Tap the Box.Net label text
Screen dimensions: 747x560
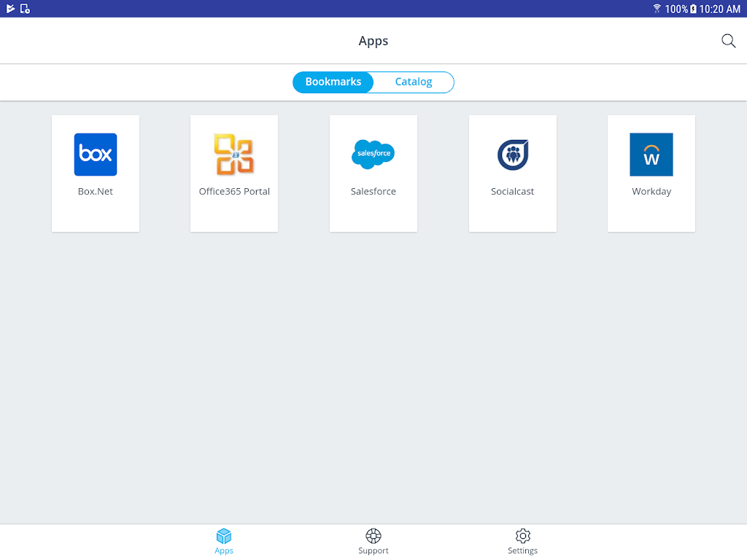click(x=96, y=192)
